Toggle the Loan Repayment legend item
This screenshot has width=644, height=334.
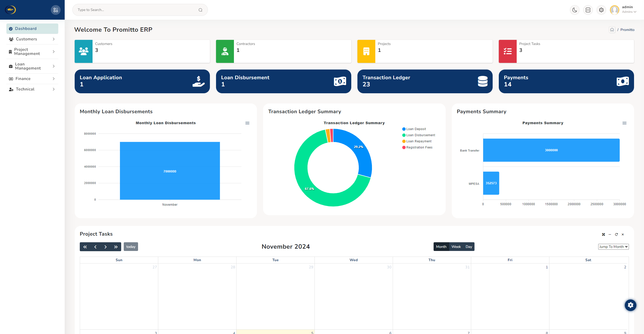(417, 141)
